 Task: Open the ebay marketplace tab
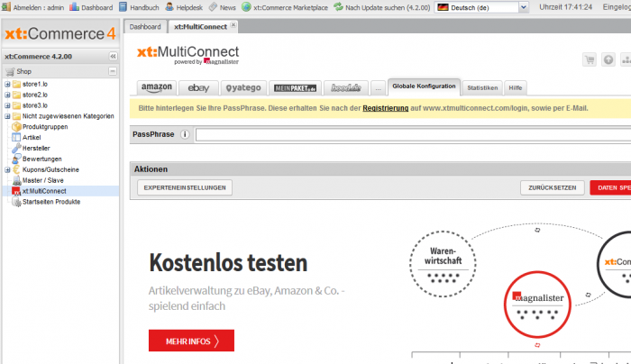(198, 87)
